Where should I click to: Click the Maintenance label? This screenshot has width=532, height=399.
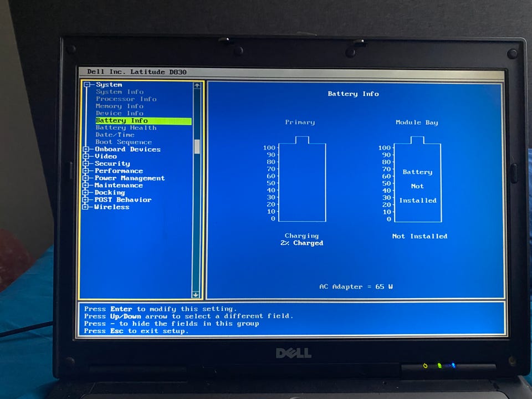[x=119, y=185]
